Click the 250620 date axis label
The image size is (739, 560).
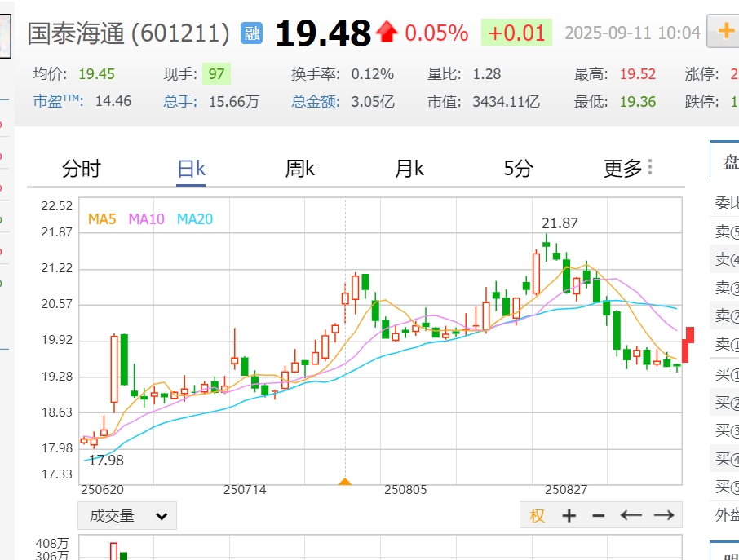click(102, 490)
